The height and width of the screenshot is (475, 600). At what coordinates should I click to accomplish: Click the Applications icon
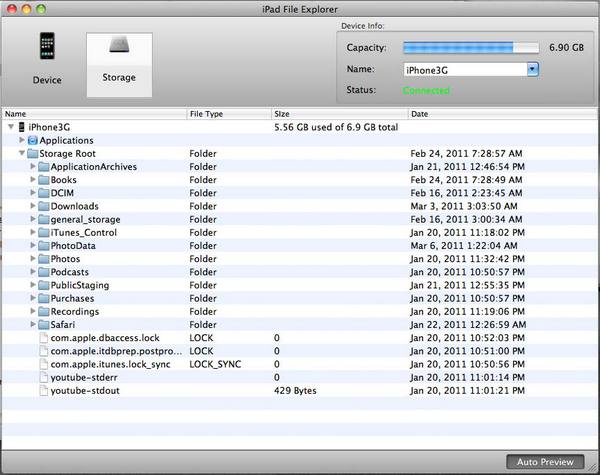coord(33,140)
